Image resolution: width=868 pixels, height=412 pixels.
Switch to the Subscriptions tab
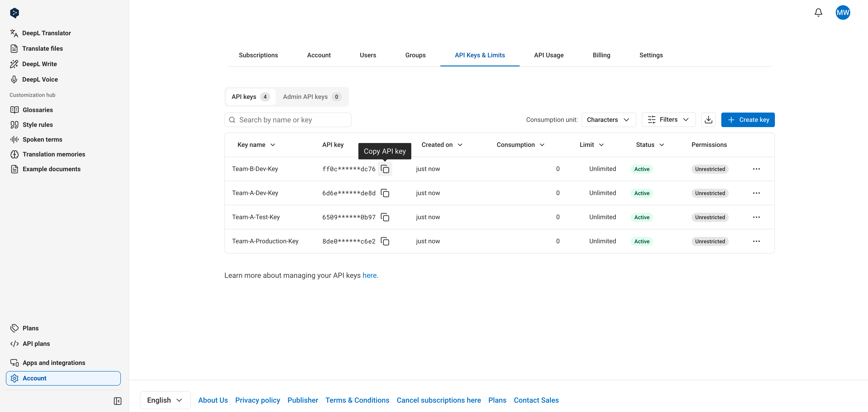[258, 55]
